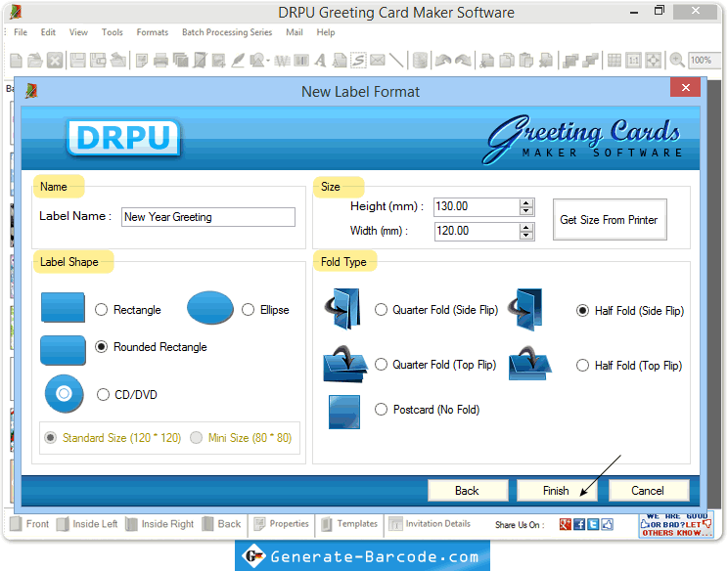728x571 pixels.
Task: Click the WordArt toolbar icon
Action: [282, 61]
